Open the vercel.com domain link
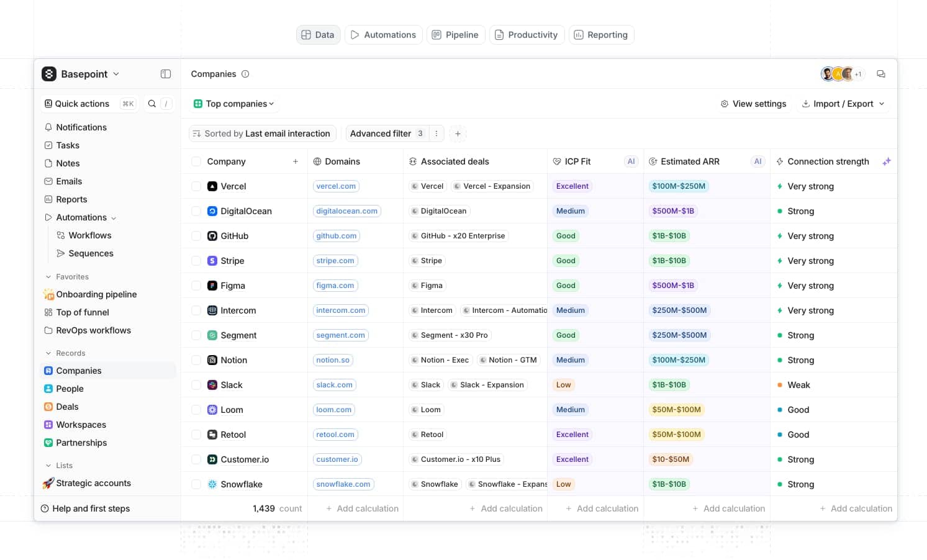The height and width of the screenshot is (560, 927). [336, 186]
